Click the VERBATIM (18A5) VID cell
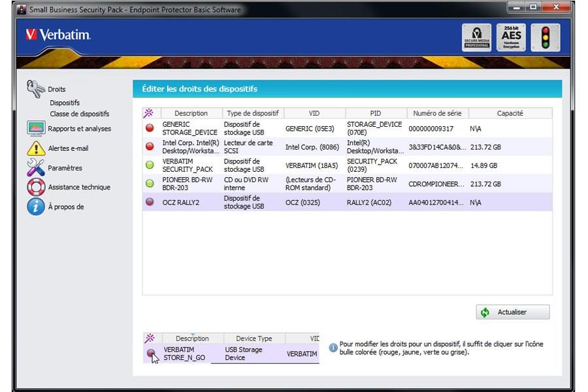The image size is (588, 392). [312, 165]
